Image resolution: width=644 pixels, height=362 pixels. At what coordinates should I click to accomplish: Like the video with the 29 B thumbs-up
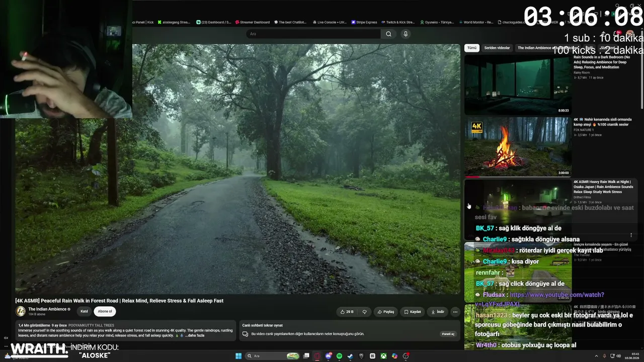347,312
